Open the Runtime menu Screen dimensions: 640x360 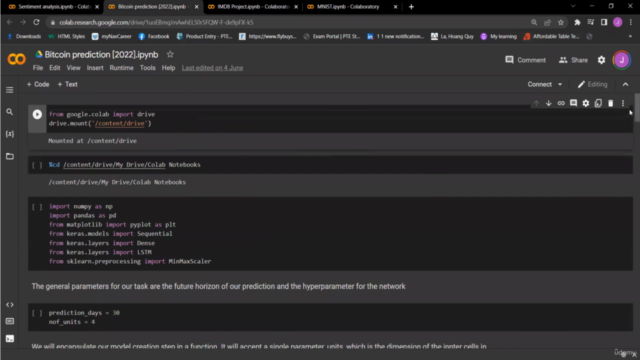tap(121, 68)
